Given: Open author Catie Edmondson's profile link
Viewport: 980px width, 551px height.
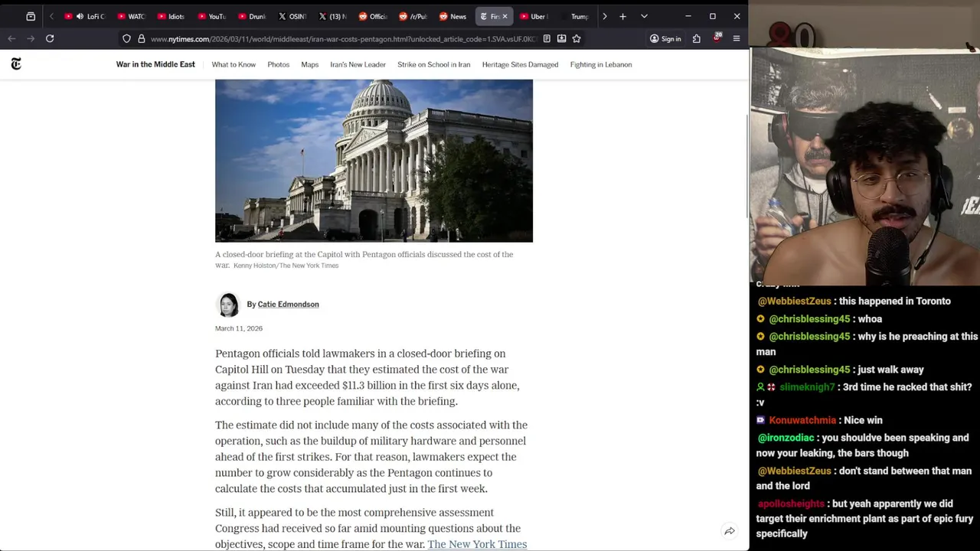Looking at the screenshot, I should pos(288,305).
